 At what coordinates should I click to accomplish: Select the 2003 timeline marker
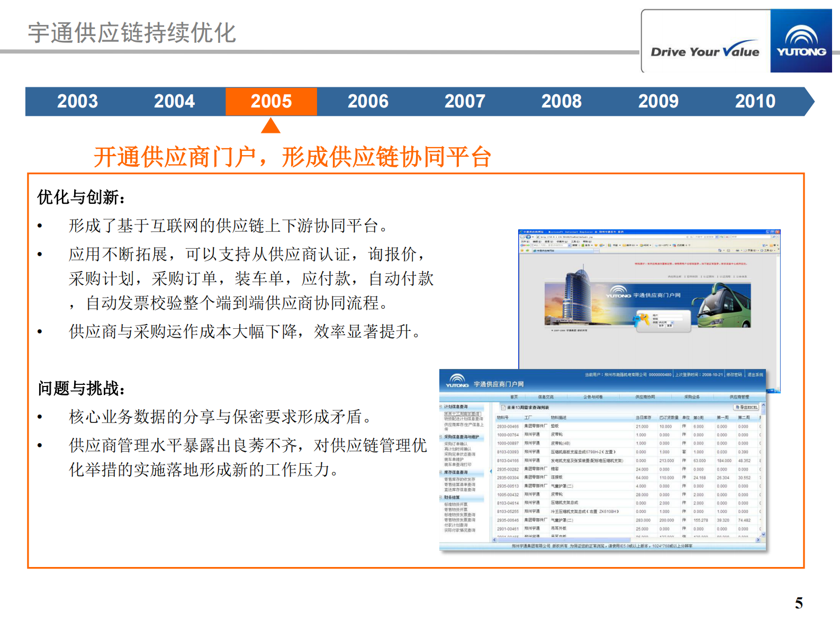[x=77, y=101]
